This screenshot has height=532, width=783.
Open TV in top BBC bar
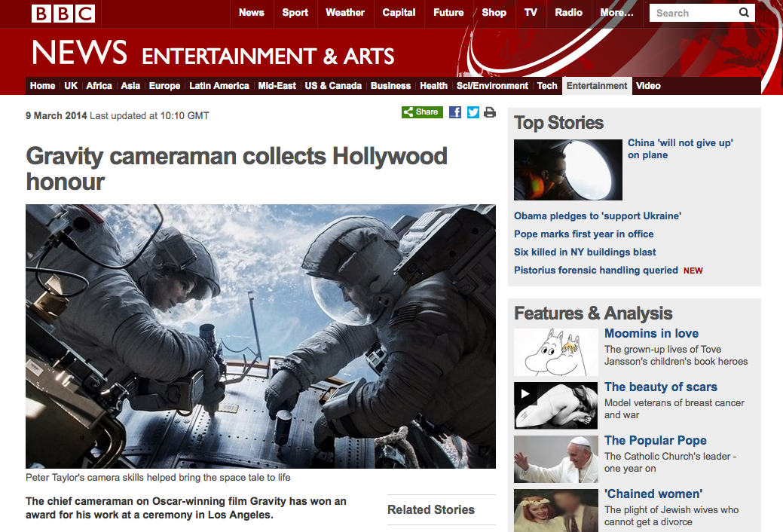pyautogui.click(x=531, y=13)
